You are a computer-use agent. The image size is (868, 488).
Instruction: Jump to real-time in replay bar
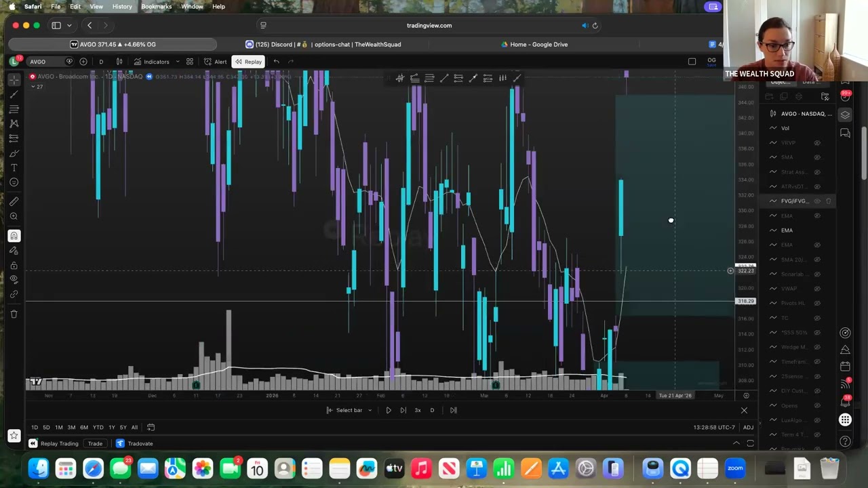(453, 410)
